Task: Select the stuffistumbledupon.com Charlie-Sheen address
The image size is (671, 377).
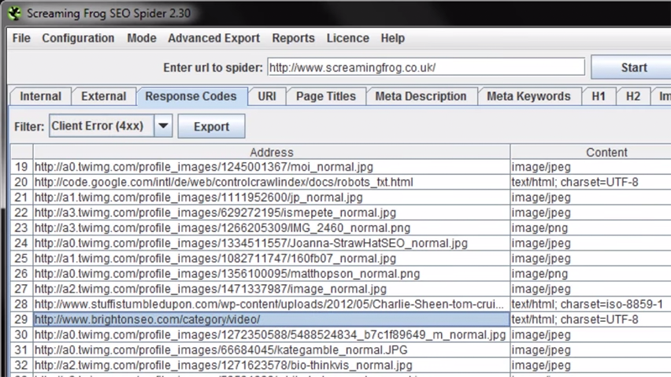Action: coord(271,304)
